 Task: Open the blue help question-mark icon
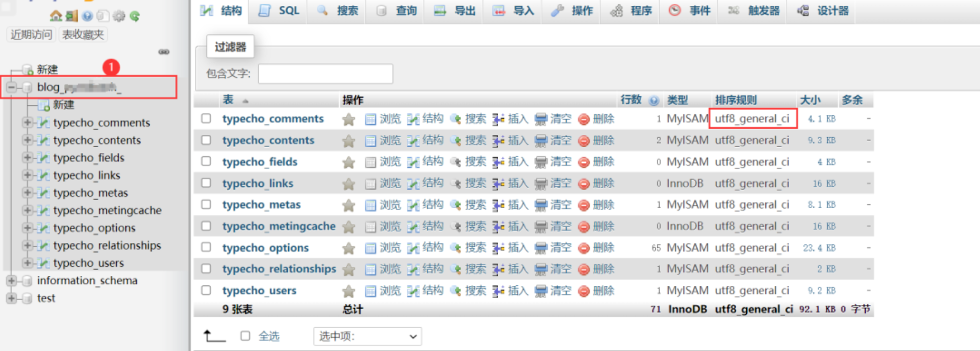[x=87, y=16]
